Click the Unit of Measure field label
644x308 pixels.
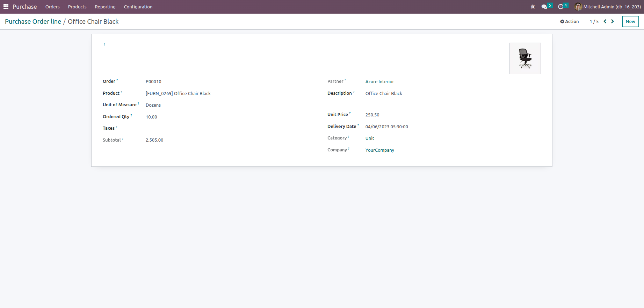(x=120, y=105)
